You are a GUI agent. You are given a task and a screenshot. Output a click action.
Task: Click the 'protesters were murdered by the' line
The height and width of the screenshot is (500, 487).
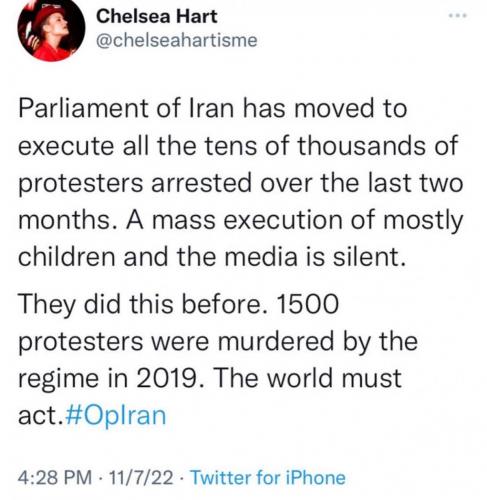[218, 342]
